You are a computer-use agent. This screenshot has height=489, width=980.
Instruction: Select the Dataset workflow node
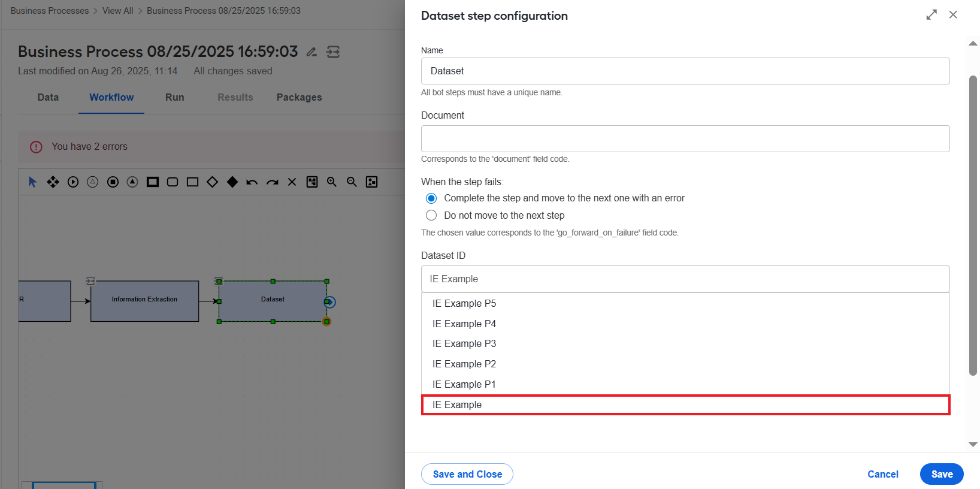[x=273, y=301]
